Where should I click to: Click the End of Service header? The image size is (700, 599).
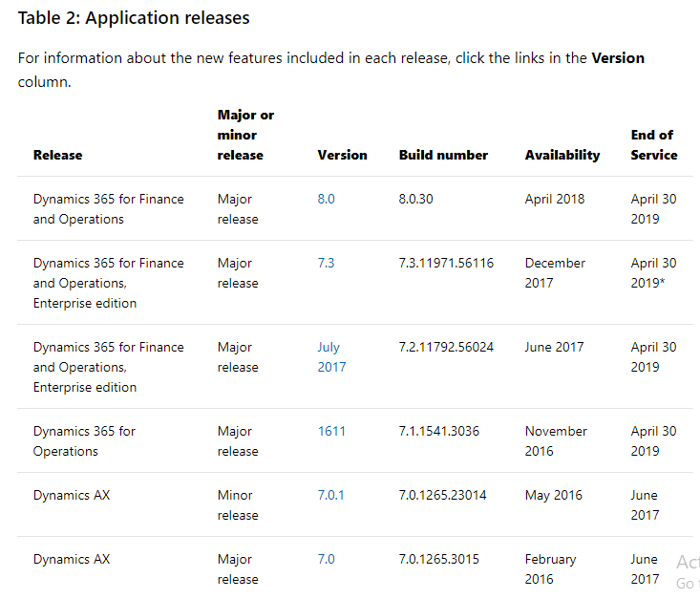pyautogui.click(x=654, y=144)
